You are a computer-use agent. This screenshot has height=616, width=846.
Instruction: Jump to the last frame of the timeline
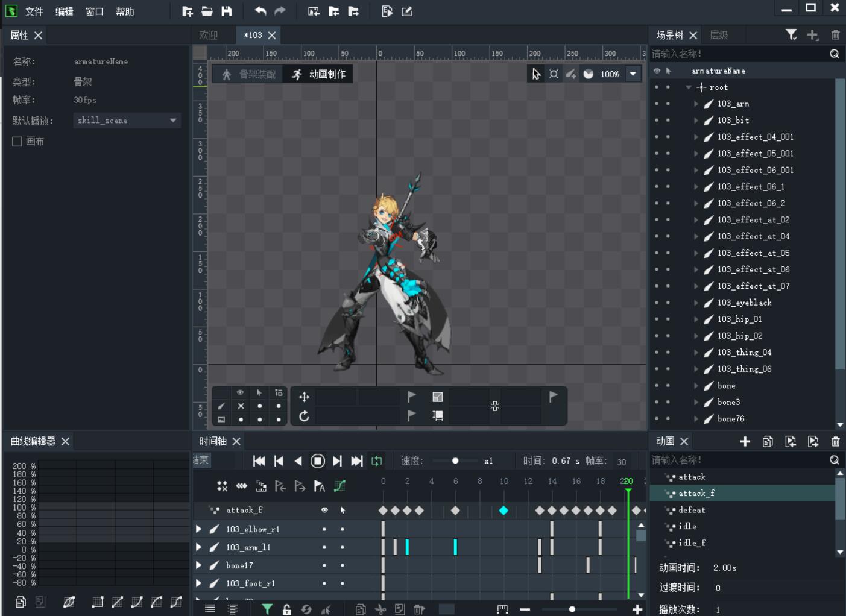357,461
